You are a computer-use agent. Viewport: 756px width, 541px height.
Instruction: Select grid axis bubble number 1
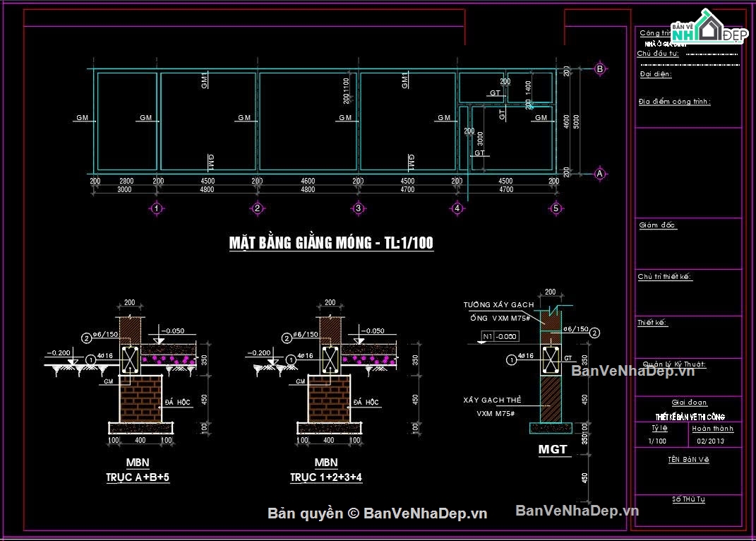tap(157, 208)
